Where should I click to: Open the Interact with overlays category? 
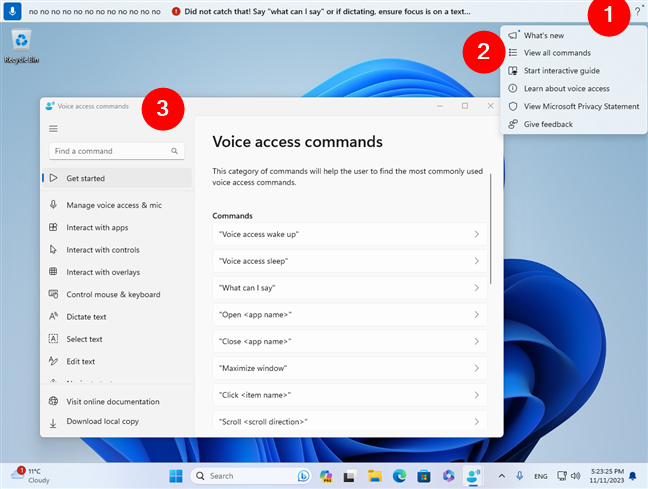tap(117, 272)
